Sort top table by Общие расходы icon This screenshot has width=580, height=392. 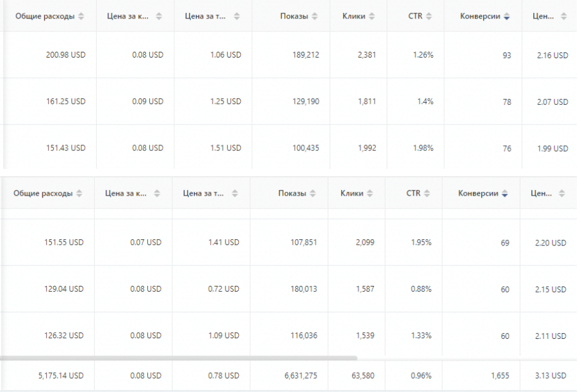pos(81,16)
